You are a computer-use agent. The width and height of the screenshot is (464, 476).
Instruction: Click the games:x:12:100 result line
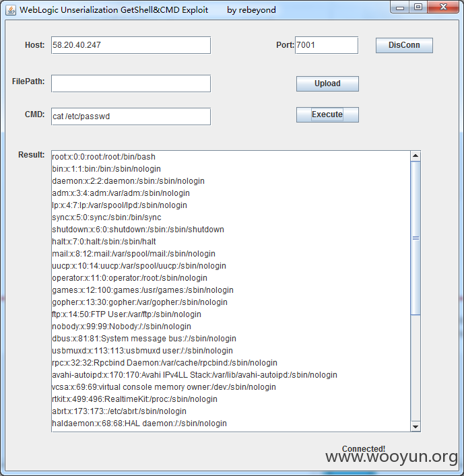pyautogui.click(x=143, y=290)
